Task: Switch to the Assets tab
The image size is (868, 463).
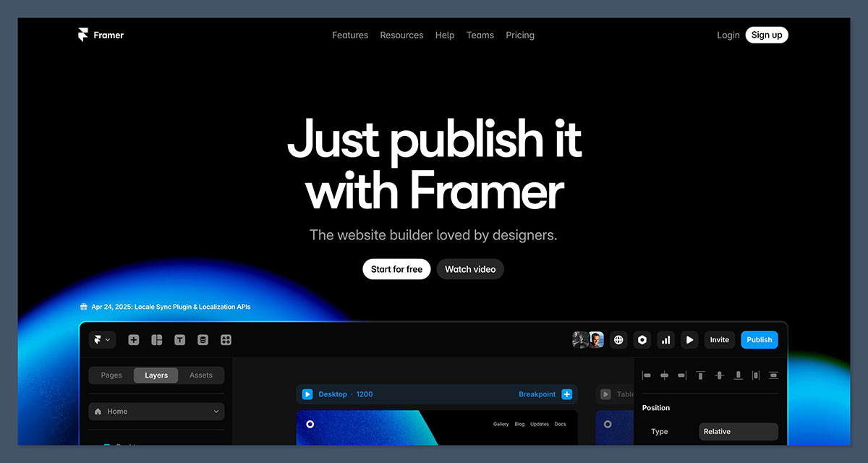Action: pos(201,375)
